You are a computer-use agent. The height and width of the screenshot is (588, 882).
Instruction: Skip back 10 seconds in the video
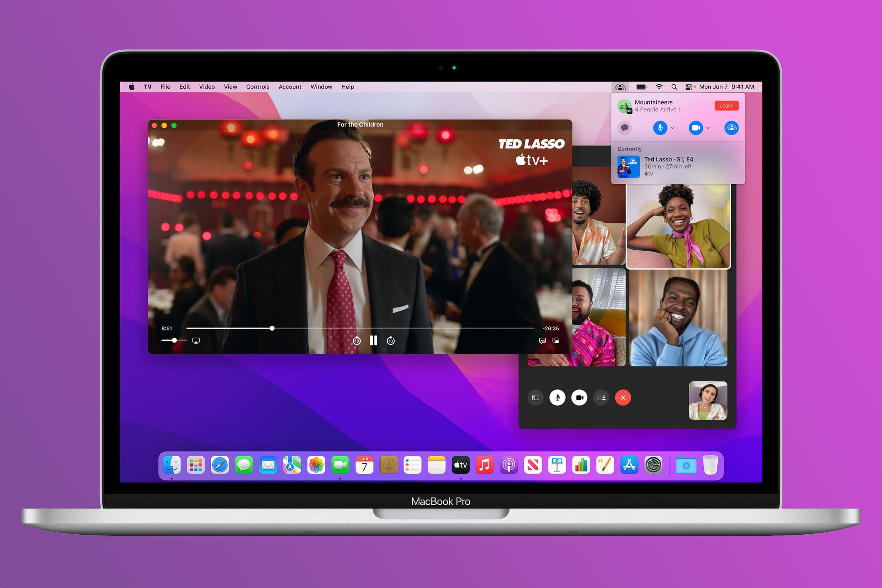[357, 340]
